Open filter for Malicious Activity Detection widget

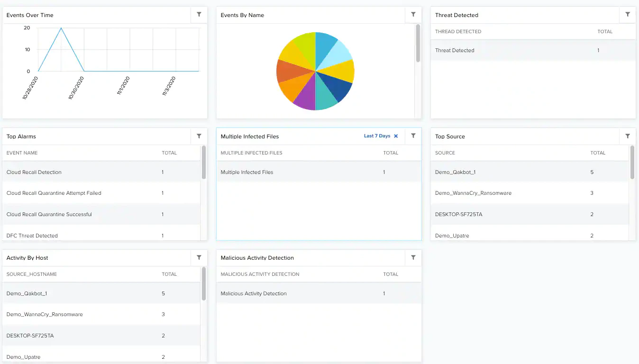413,257
